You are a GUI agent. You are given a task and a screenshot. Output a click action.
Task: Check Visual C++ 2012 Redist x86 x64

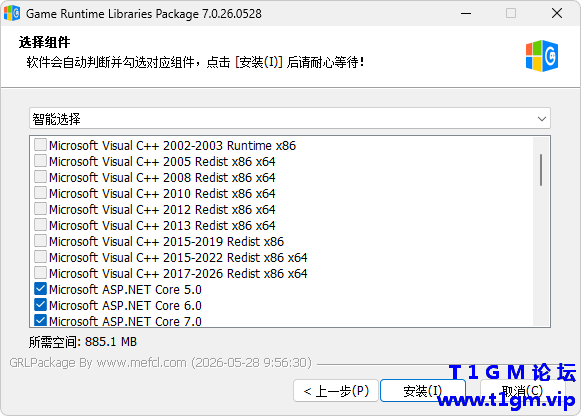coord(40,209)
